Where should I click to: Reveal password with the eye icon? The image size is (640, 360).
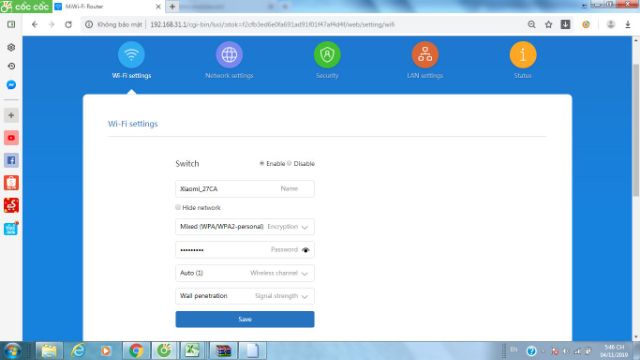point(305,250)
